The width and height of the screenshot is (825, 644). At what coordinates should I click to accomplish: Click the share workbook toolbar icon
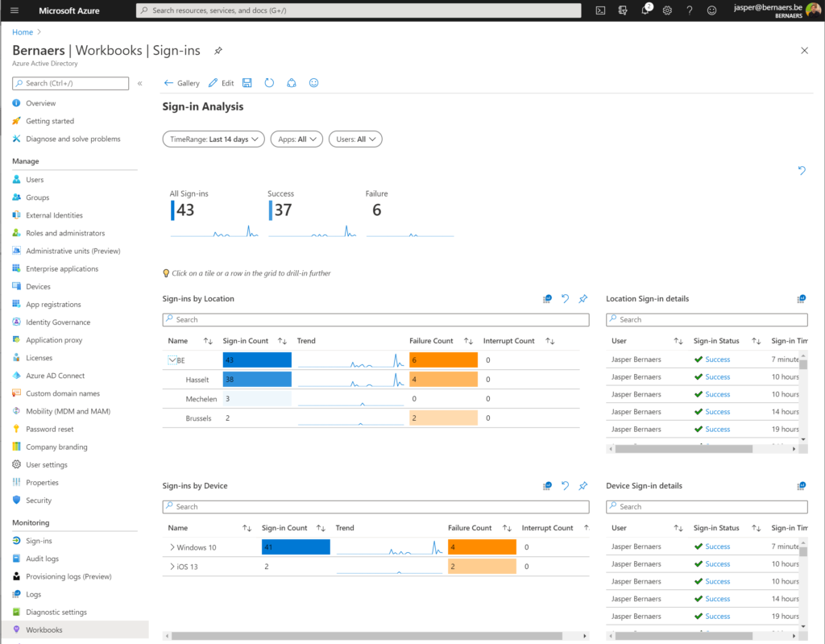292,83
